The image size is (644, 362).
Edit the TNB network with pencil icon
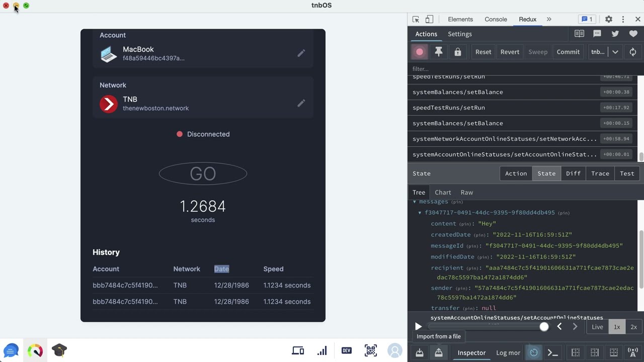pyautogui.click(x=301, y=104)
